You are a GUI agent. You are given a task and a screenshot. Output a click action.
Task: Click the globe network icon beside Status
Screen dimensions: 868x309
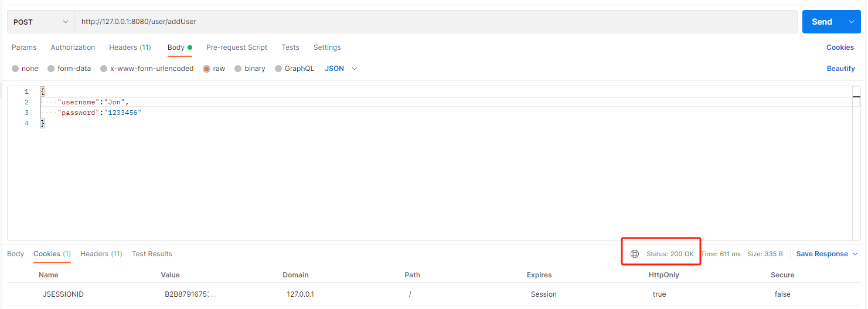point(634,254)
